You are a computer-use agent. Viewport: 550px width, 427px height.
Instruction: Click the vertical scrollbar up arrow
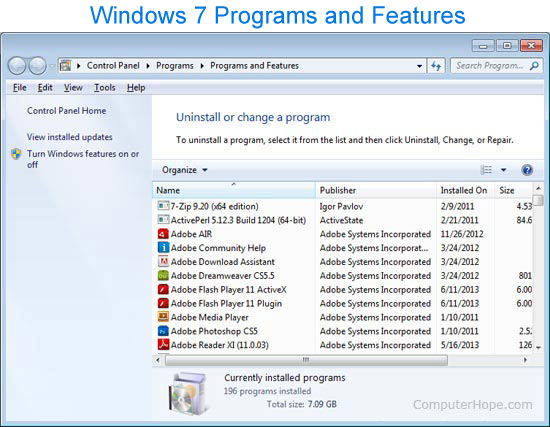click(x=538, y=188)
